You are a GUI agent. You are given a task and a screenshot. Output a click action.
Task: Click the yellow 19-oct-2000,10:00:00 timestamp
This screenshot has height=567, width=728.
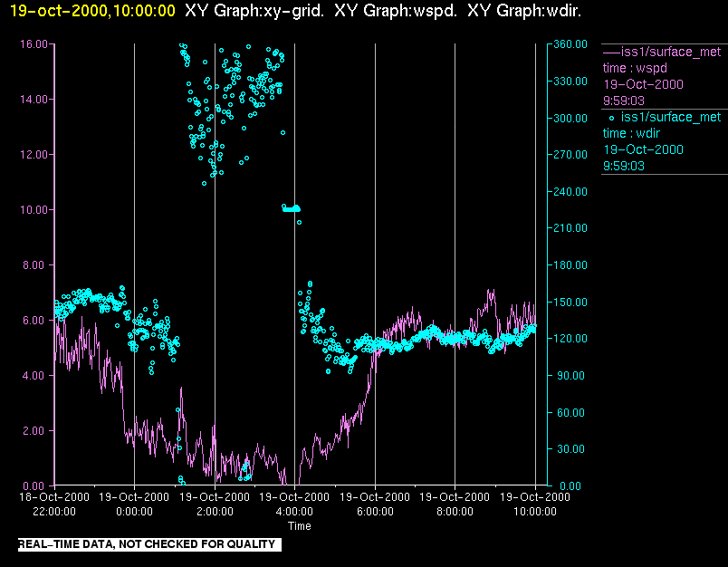pos(93,11)
